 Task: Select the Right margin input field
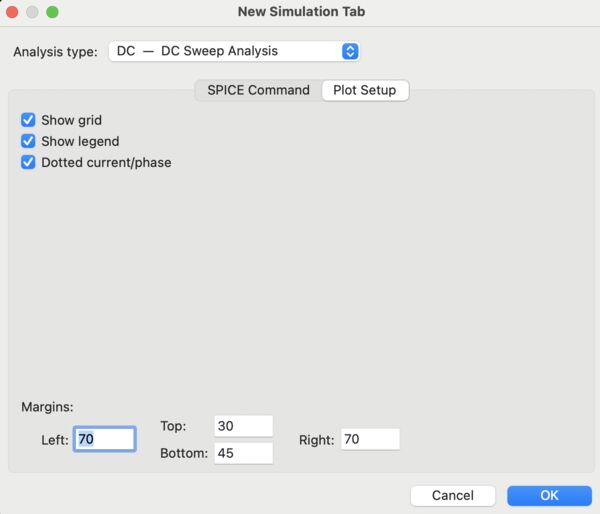(x=370, y=439)
